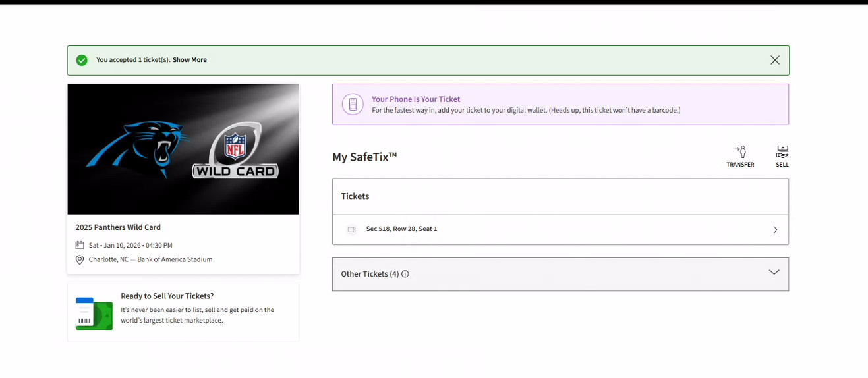This screenshot has height=378, width=868.
Task: Expand the Other Tickets (4) section
Action: click(x=560, y=274)
